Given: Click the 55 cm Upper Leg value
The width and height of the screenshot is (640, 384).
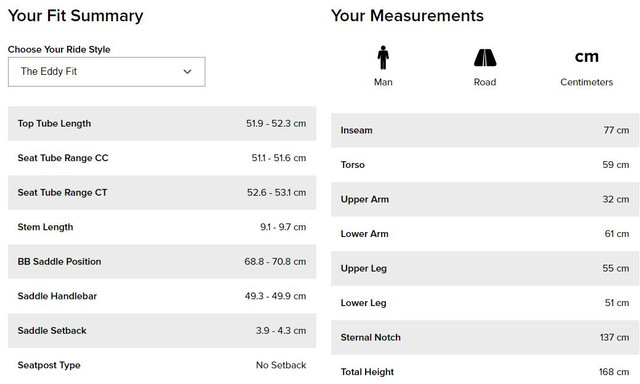Looking at the screenshot, I should tap(616, 269).
